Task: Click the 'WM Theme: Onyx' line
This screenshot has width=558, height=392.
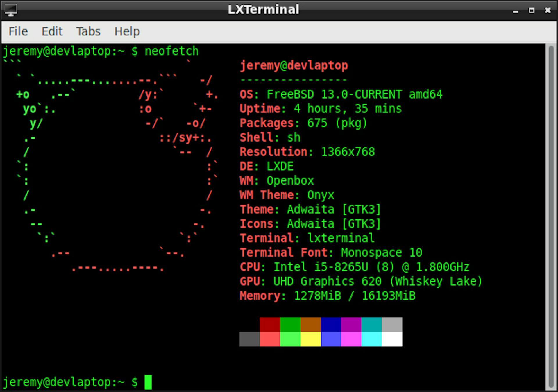Action: 287,195
